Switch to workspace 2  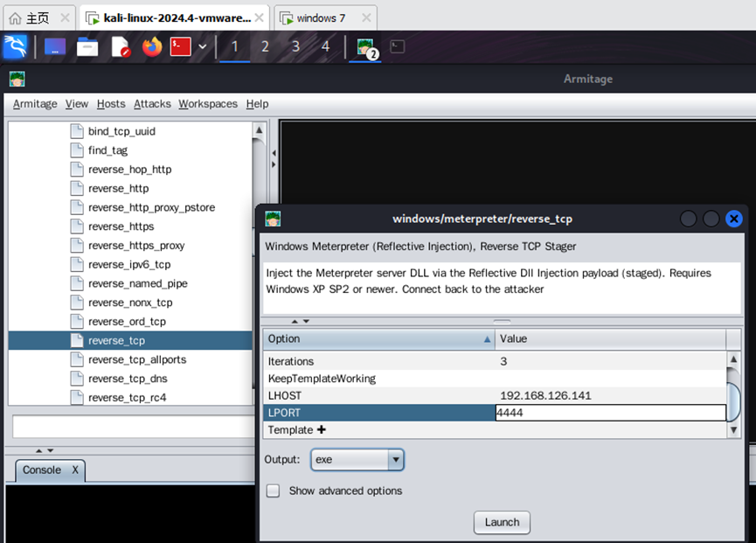[x=265, y=46]
